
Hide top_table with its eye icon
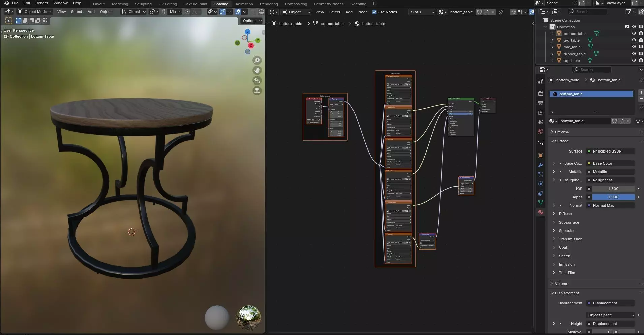point(634,60)
